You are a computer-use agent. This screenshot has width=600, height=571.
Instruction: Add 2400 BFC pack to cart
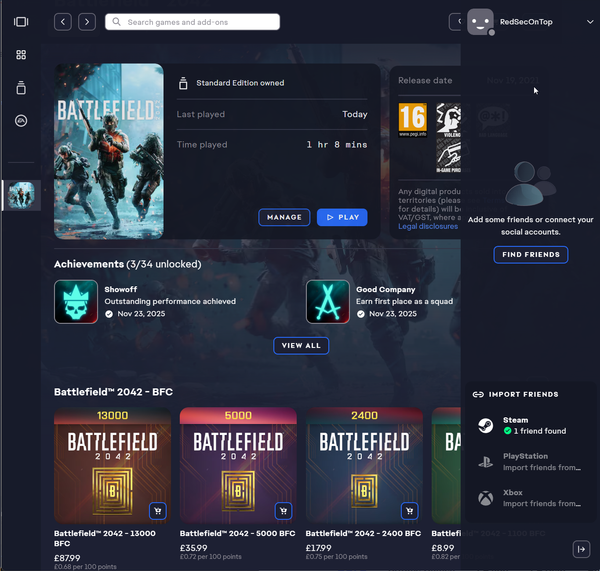[x=409, y=511]
